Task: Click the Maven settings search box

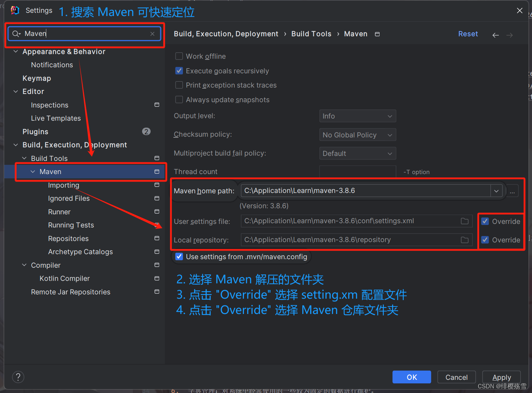Action: coord(84,34)
